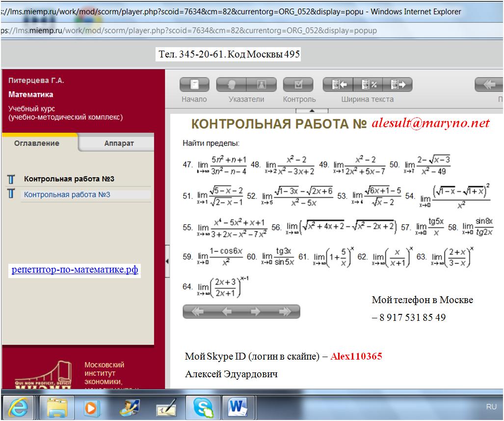Click the browser address bar URL
This screenshot has height=421, width=504.
point(189,30)
